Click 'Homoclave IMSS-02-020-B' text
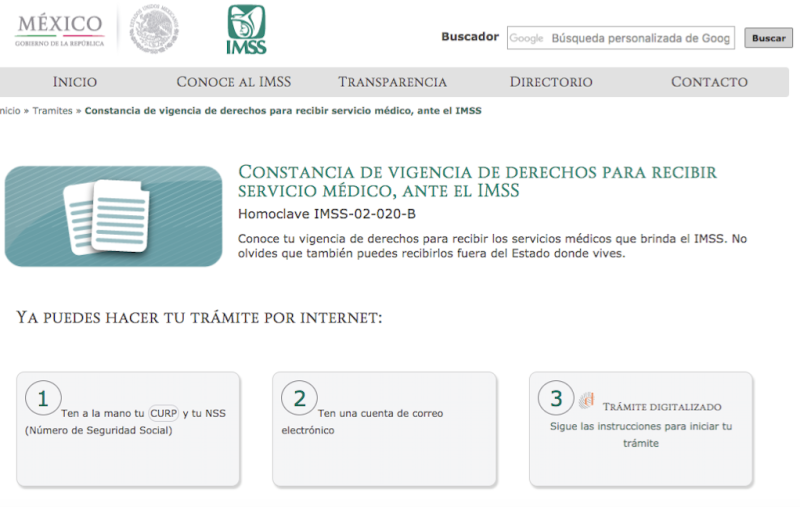 coord(327,214)
